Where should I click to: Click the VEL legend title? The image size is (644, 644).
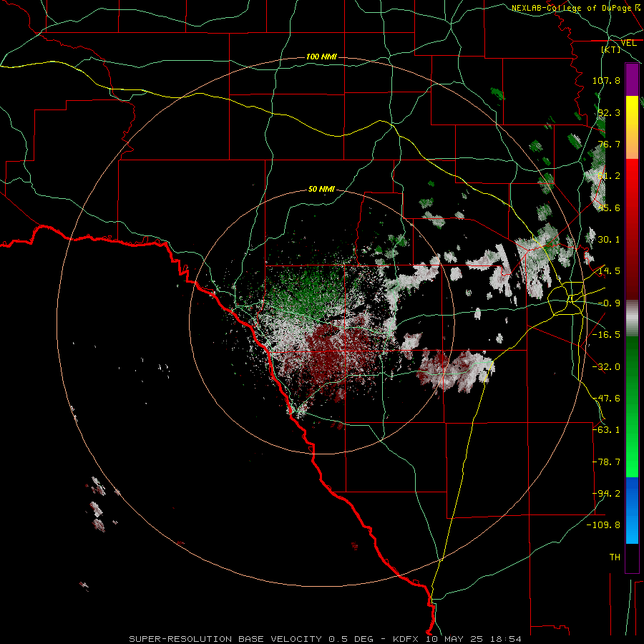(628, 43)
